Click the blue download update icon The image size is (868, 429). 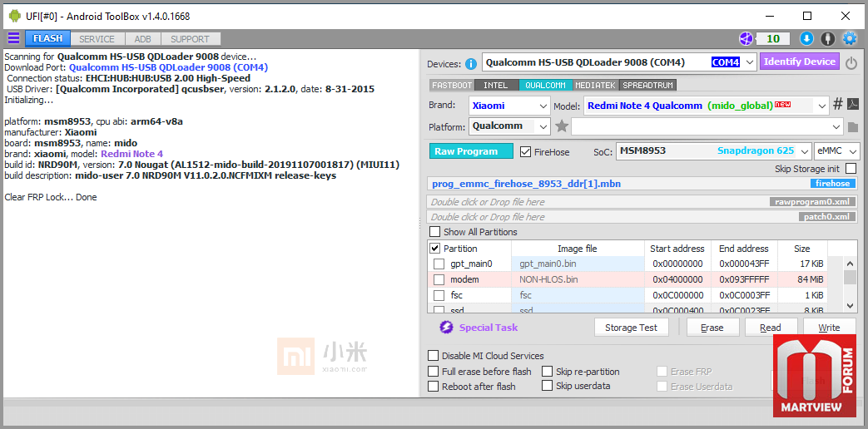pos(806,39)
